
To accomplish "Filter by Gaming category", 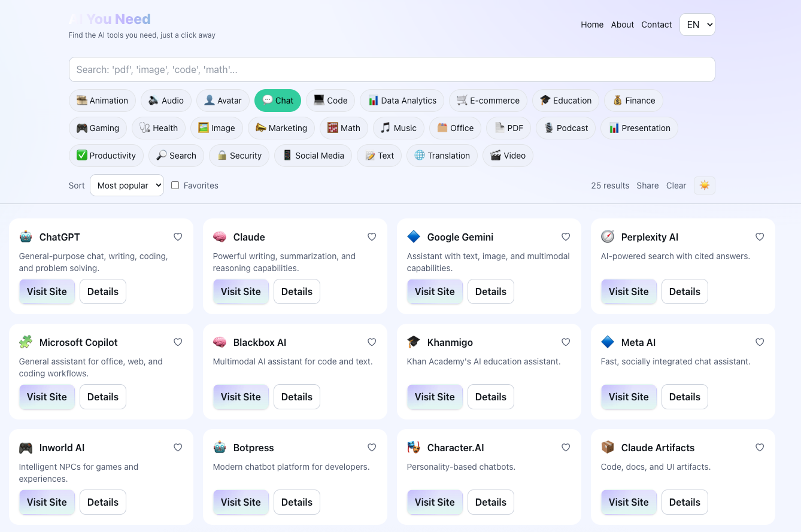I will (98, 128).
